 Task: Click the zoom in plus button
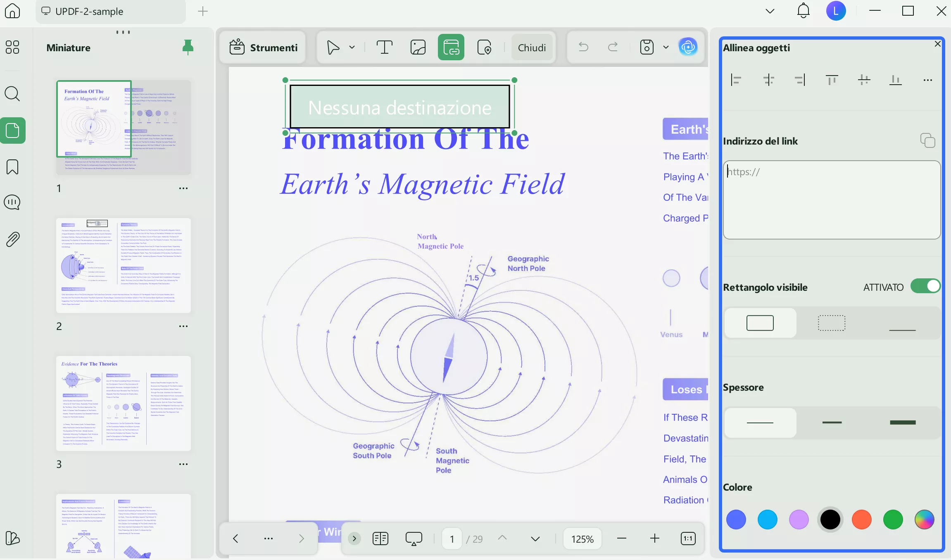tap(655, 539)
